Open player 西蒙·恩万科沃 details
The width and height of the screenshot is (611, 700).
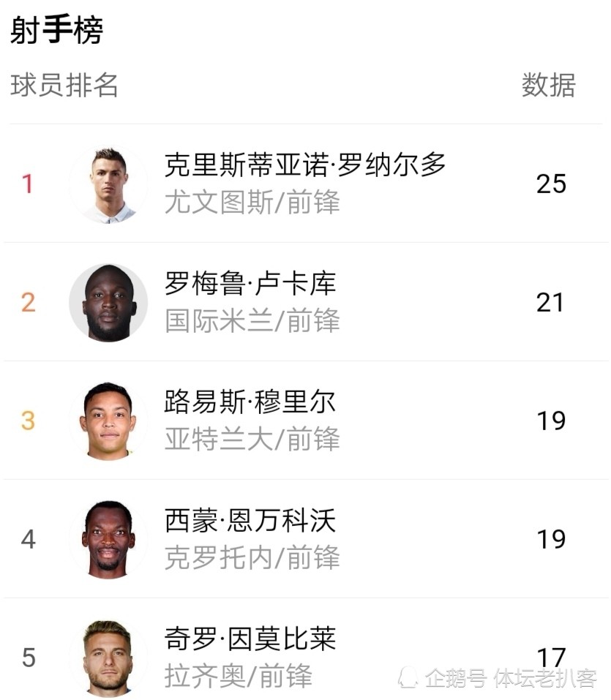(250, 520)
